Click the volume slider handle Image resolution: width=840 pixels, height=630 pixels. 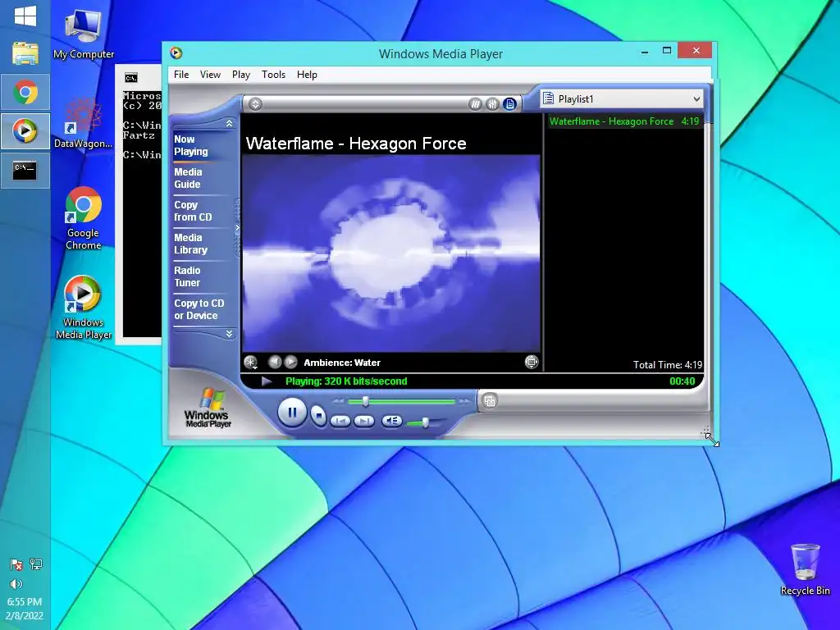[426, 422]
